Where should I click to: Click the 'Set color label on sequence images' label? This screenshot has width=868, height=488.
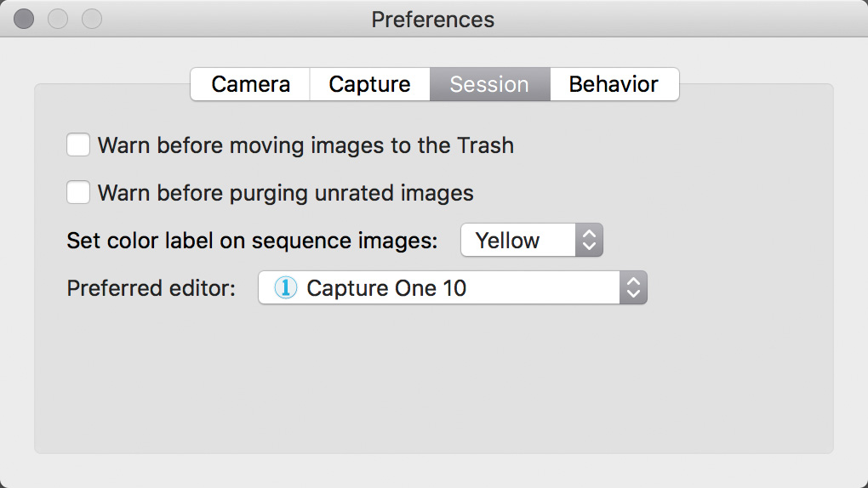pyautogui.click(x=252, y=241)
